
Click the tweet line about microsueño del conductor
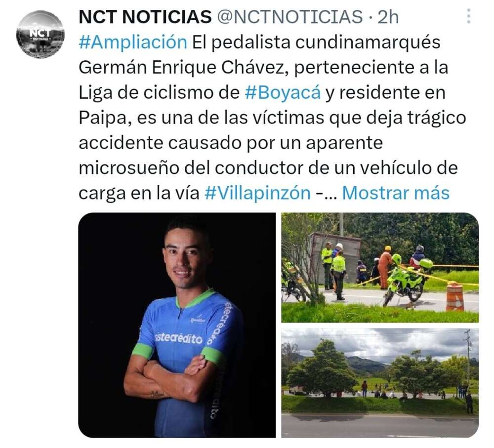coord(268,168)
